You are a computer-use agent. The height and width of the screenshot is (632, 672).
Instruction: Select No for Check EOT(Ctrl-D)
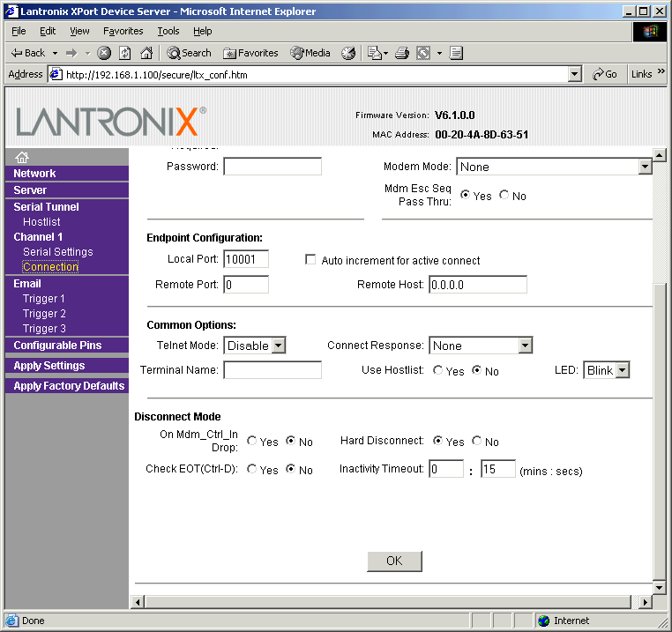[290, 469]
